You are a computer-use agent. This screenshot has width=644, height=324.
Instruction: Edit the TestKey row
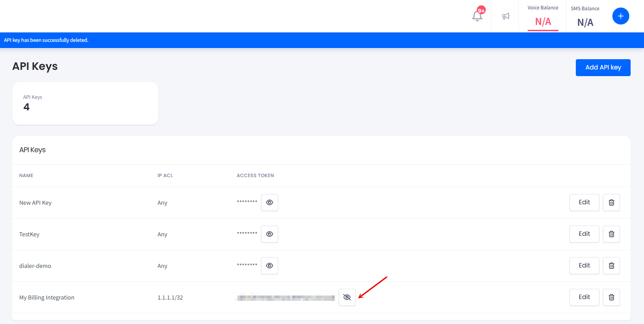(x=584, y=234)
